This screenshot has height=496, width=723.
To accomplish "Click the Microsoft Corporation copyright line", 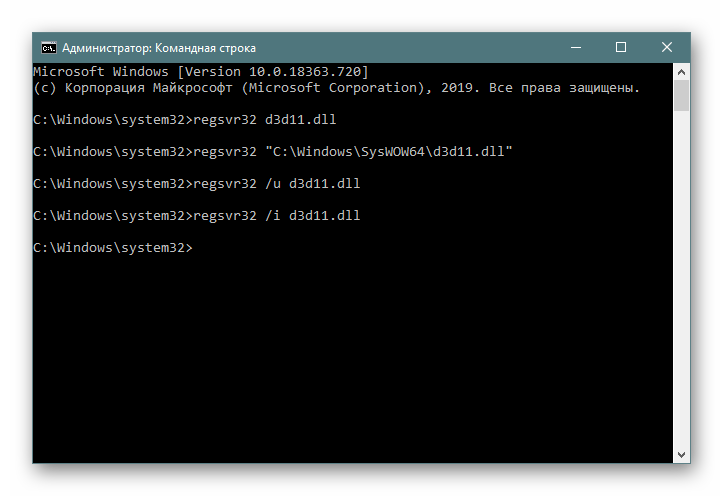I will click(337, 88).
